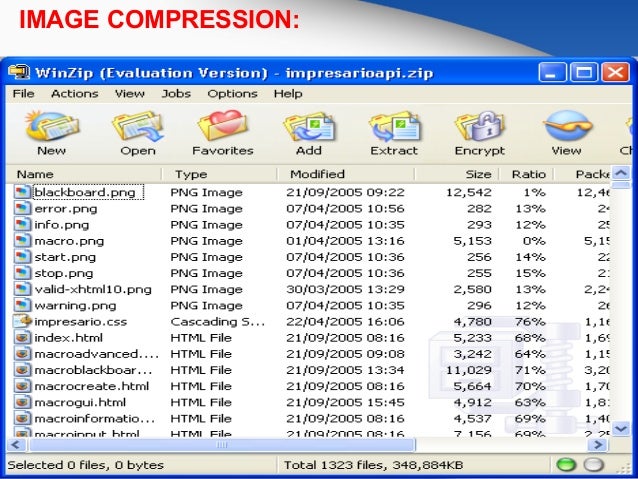Image resolution: width=638 pixels, height=479 pixels.
Task: Click the green status light indicator
Action: [x=566, y=464]
